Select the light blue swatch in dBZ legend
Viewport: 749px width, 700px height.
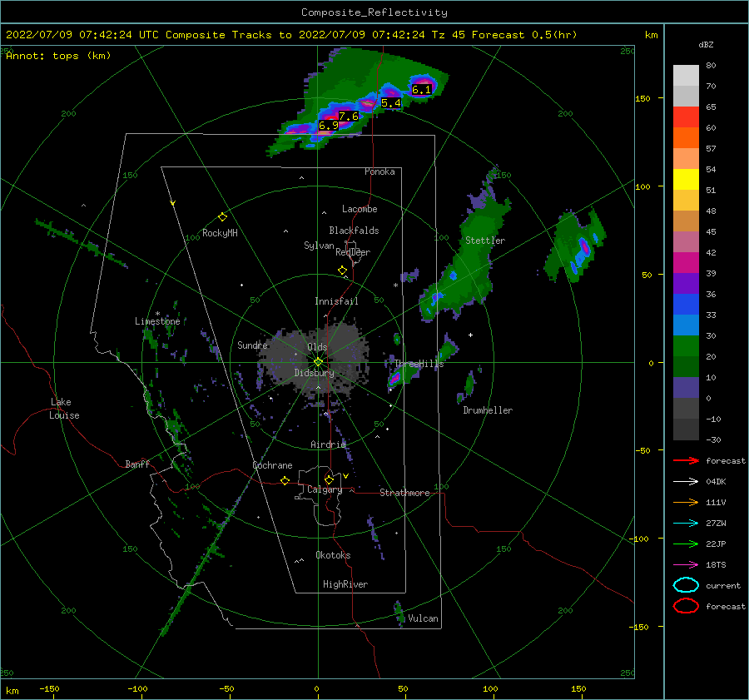click(x=686, y=325)
